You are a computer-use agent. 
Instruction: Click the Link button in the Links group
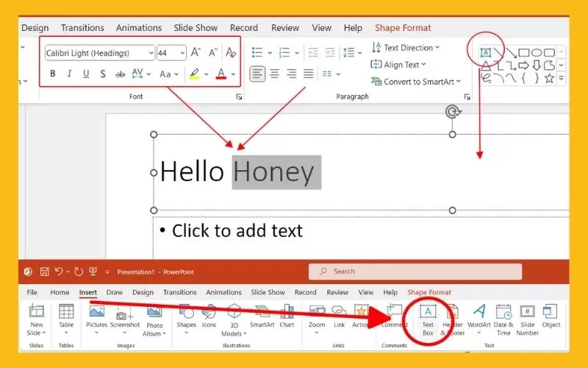[x=339, y=316]
